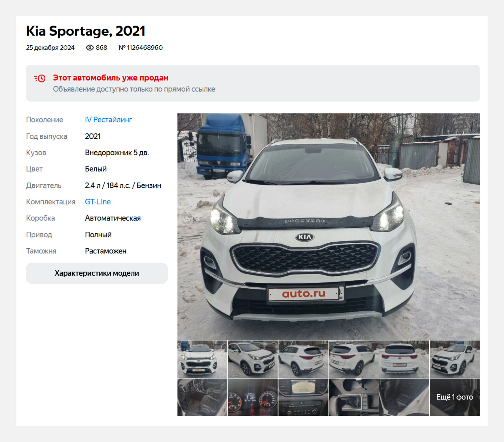Viewport: 504px width, 442px height.
Task: Click the 2021 value in Год выпуска row
Action: 93,136
